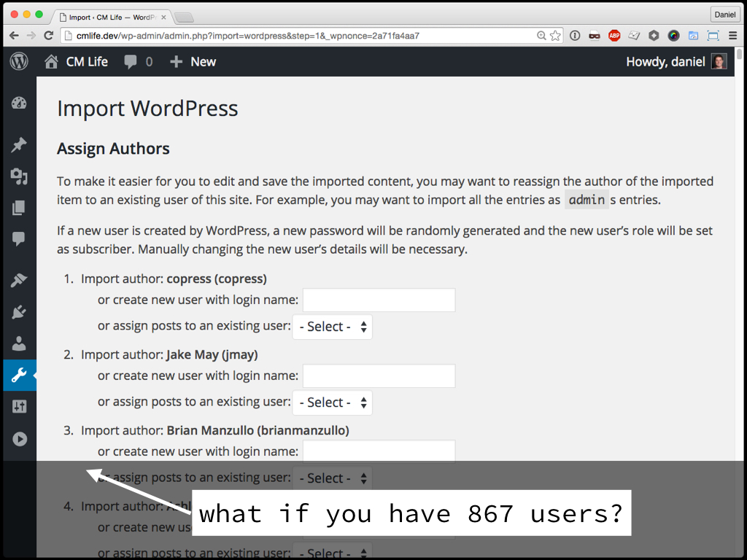Open the 1Password extension icon
The height and width of the screenshot is (560, 747).
click(575, 36)
